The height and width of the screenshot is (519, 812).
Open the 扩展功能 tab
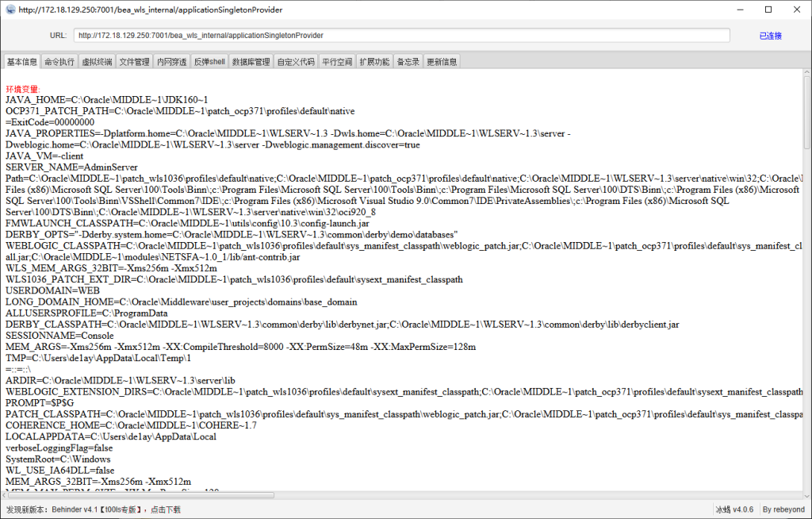tap(374, 62)
